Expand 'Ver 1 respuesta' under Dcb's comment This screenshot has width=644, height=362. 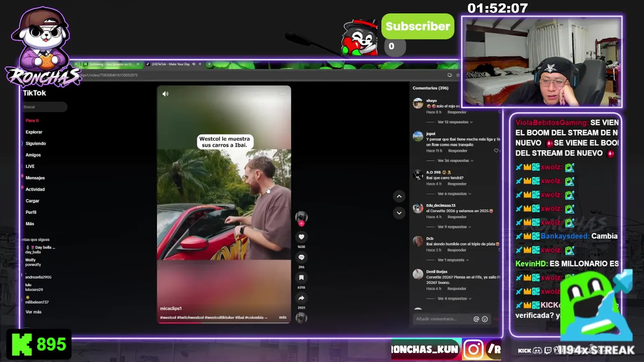453,260
